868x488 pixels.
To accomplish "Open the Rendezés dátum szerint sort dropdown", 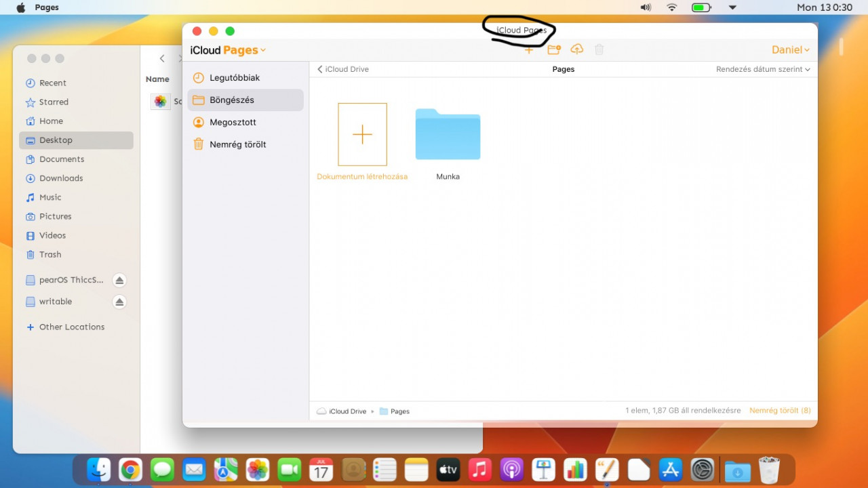I will [763, 69].
